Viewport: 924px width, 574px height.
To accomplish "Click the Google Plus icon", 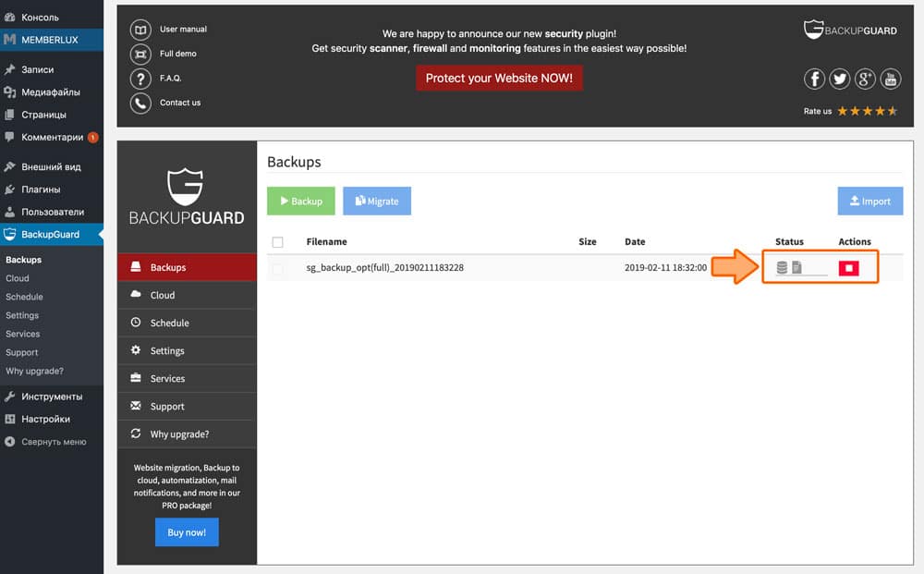I will pyautogui.click(x=865, y=79).
